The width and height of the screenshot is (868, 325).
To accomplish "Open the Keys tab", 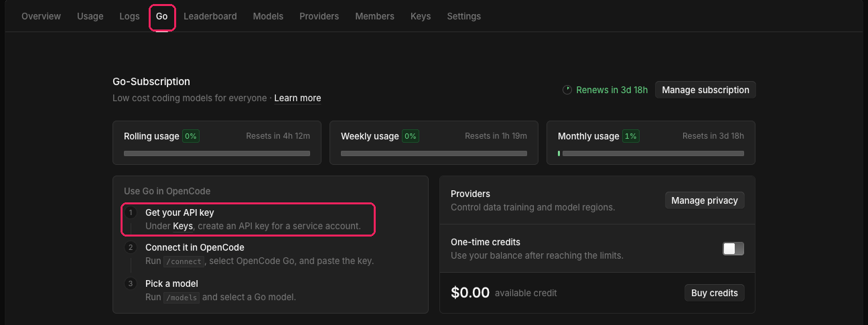I will click(421, 16).
